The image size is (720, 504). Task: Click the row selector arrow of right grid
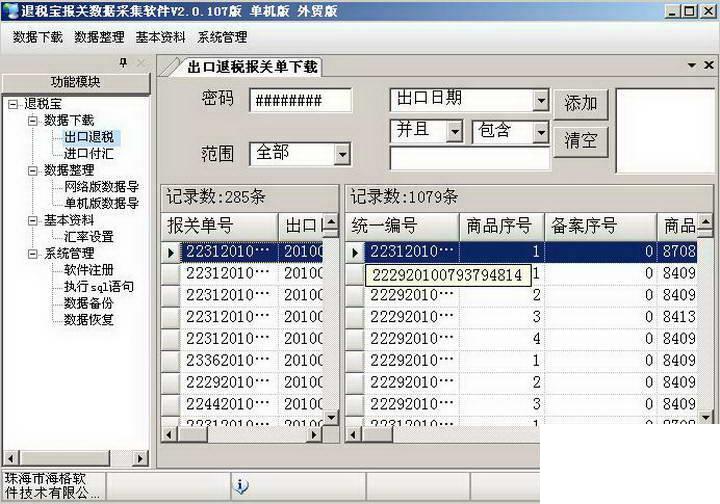click(x=355, y=252)
